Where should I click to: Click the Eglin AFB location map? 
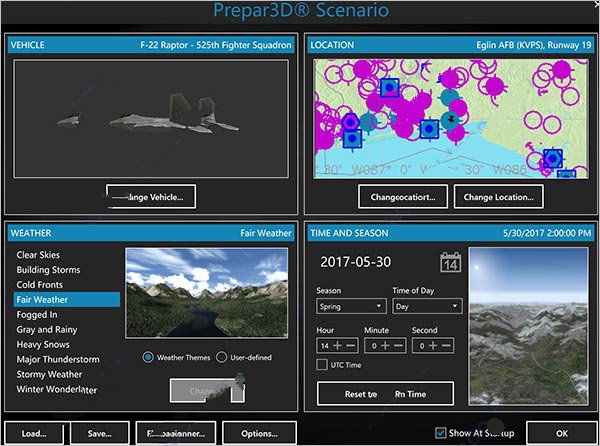click(451, 119)
